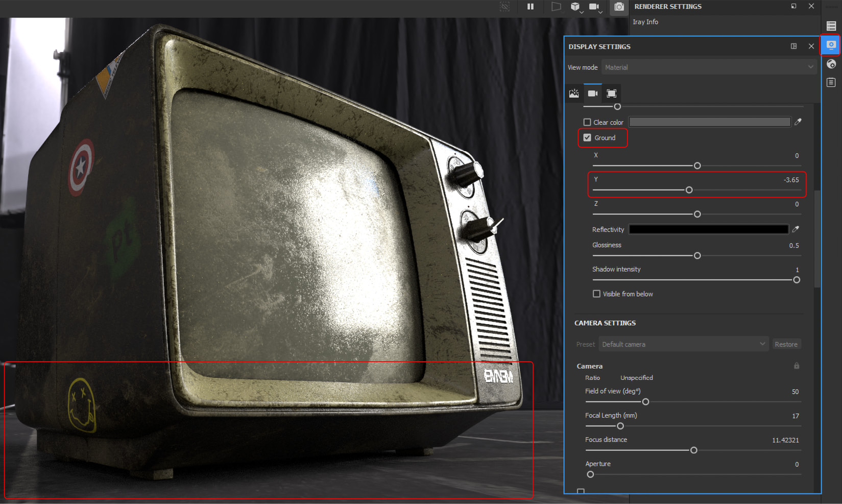Enable Visible from below checkbox
This screenshot has height=504, width=842.
pyautogui.click(x=596, y=294)
